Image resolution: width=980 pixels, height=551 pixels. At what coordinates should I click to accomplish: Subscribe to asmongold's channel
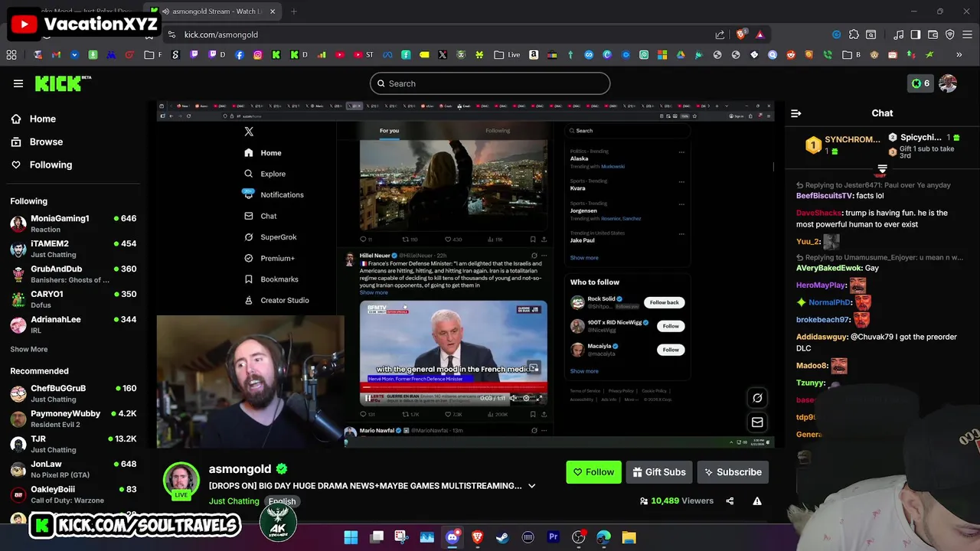[733, 472]
